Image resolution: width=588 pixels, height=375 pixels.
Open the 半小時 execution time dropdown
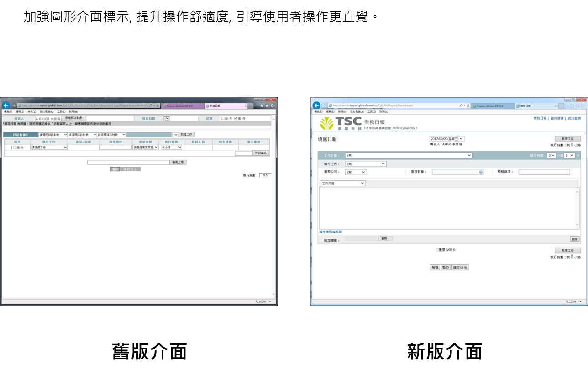(171, 148)
